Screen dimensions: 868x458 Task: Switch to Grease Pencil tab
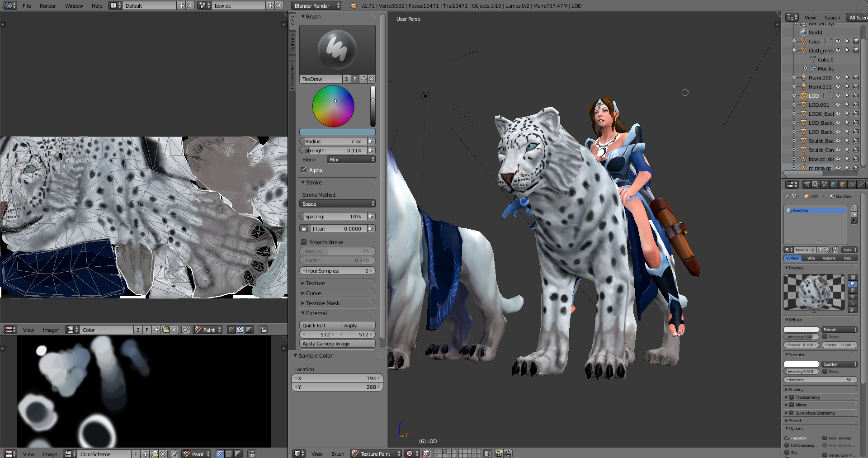[292, 73]
